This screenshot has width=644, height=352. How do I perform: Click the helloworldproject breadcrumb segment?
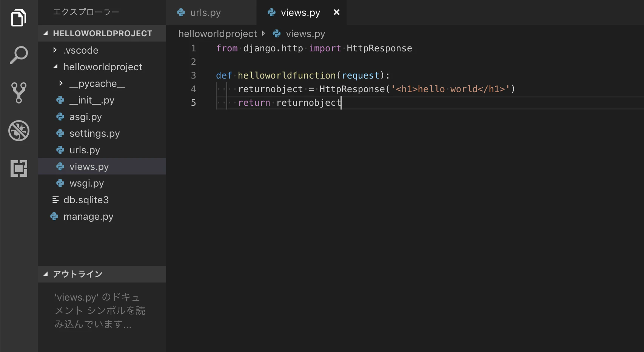click(217, 34)
